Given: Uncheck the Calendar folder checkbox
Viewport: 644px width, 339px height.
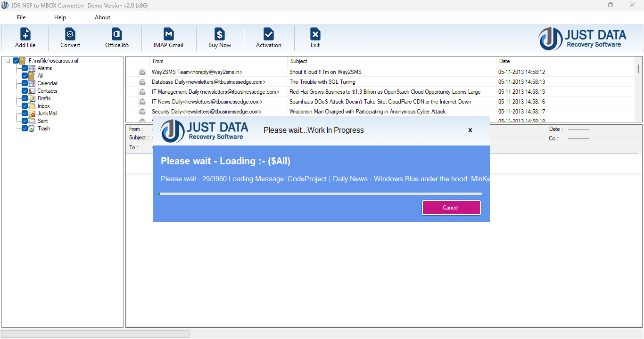Looking at the screenshot, I should point(25,83).
